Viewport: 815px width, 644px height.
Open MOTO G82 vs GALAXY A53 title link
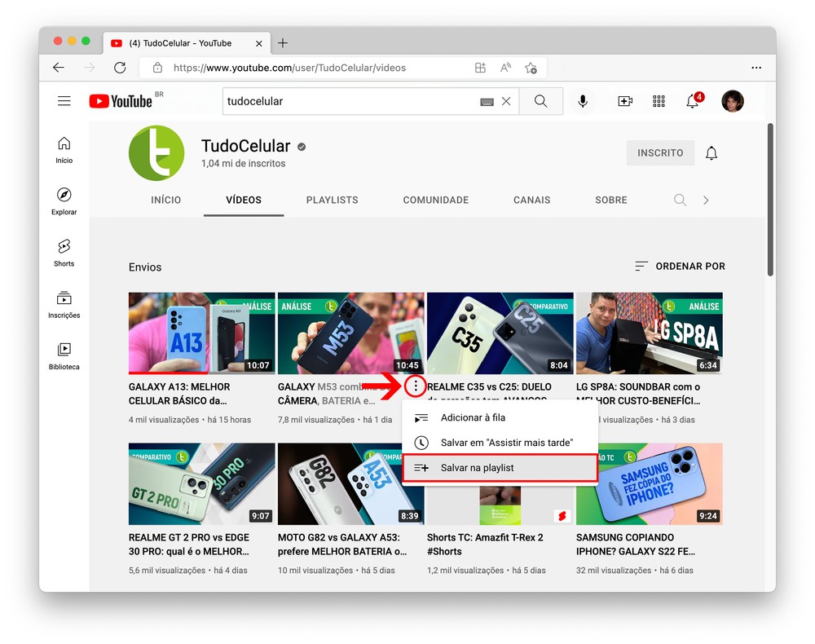tap(342, 545)
